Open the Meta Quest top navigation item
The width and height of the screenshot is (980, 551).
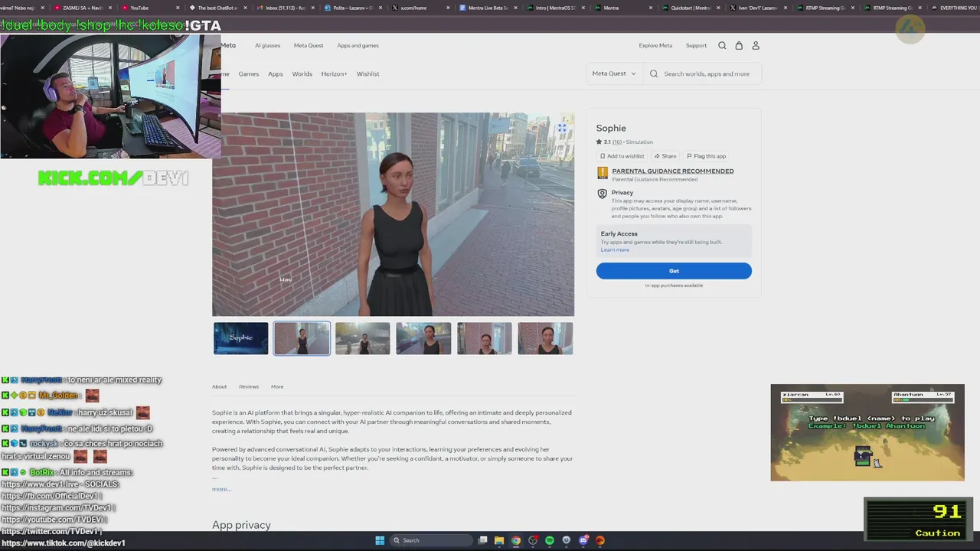click(309, 45)
